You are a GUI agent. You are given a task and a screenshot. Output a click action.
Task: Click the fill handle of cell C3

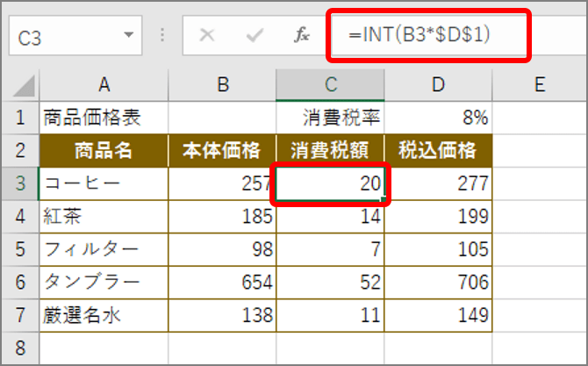click(x=384, y=199)
